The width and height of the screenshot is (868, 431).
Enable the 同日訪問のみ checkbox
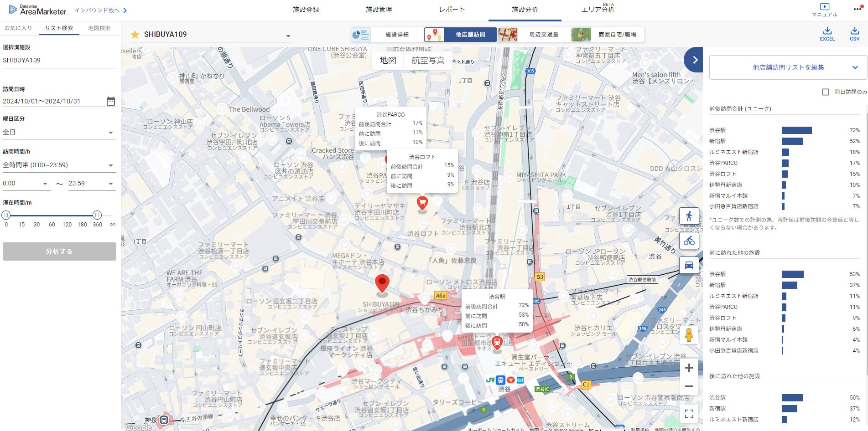(x=825, y=92)
